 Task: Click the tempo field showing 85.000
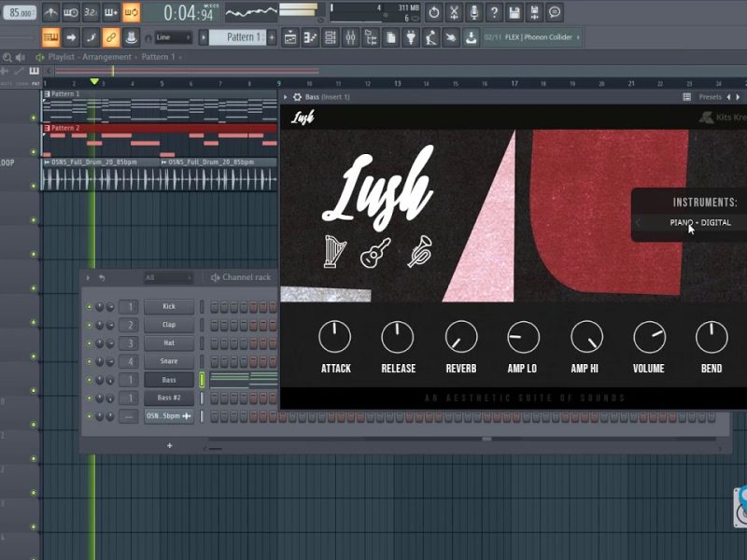[x=20, y=13]
